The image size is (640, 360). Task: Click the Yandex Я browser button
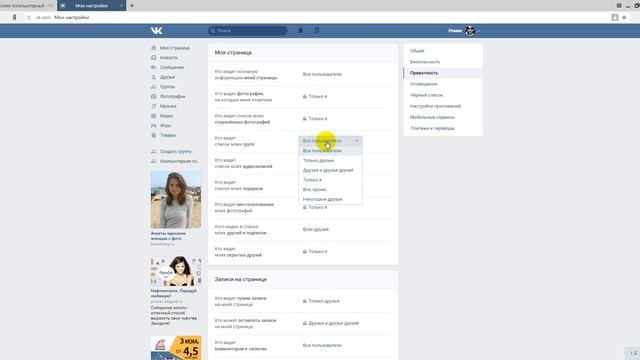click(x=14, y=18)
